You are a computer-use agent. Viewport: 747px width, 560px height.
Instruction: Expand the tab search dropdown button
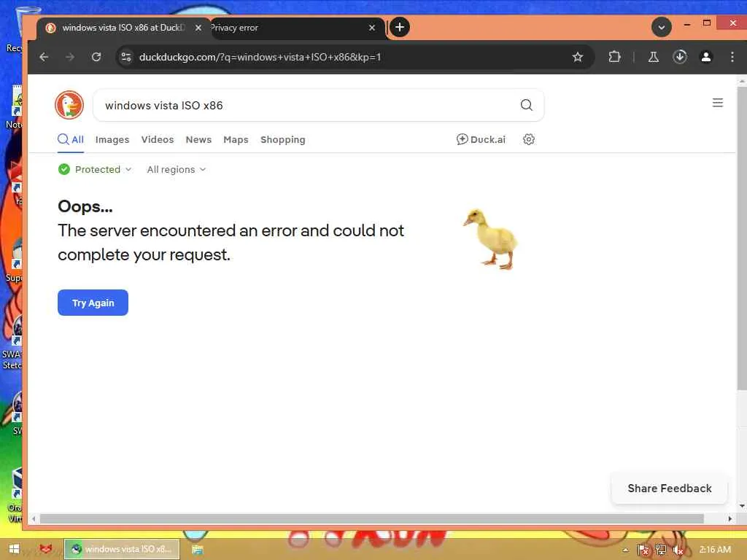[x=661, y=27]
